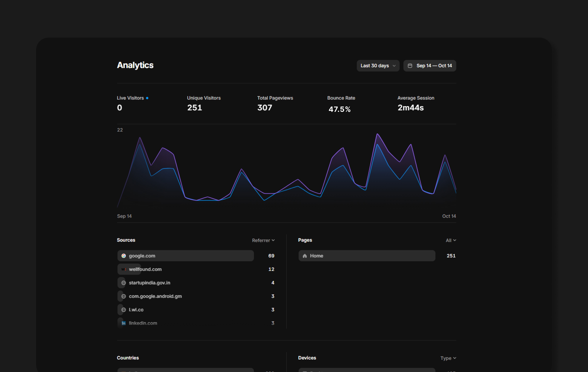Select the Home page row

point(366,256)
